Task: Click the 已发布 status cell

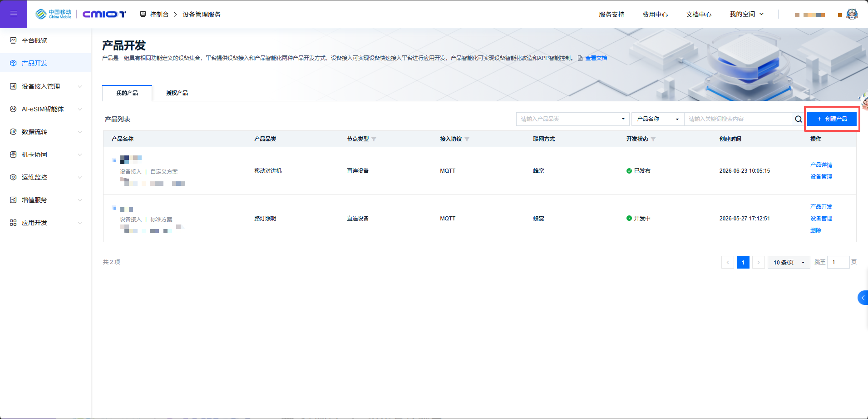Action: (638, 171)
